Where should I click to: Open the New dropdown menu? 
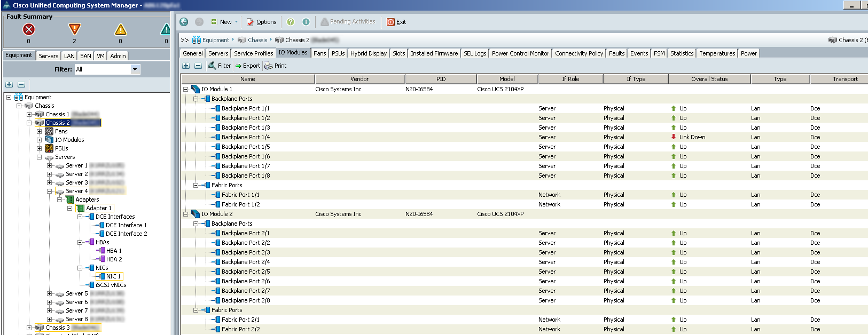[x=224, y=22]
